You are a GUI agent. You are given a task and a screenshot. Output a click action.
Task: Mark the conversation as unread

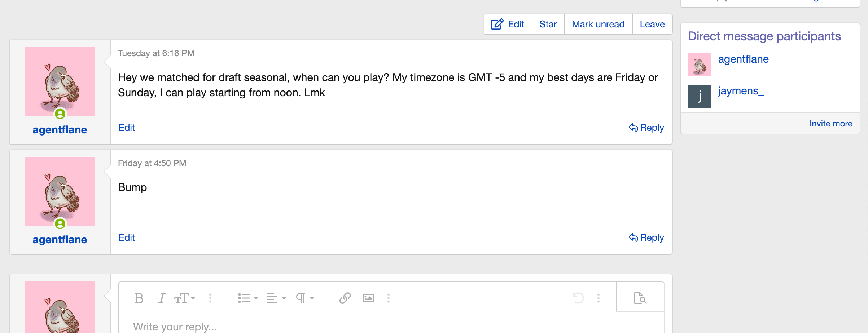click(x=598, y=25)
